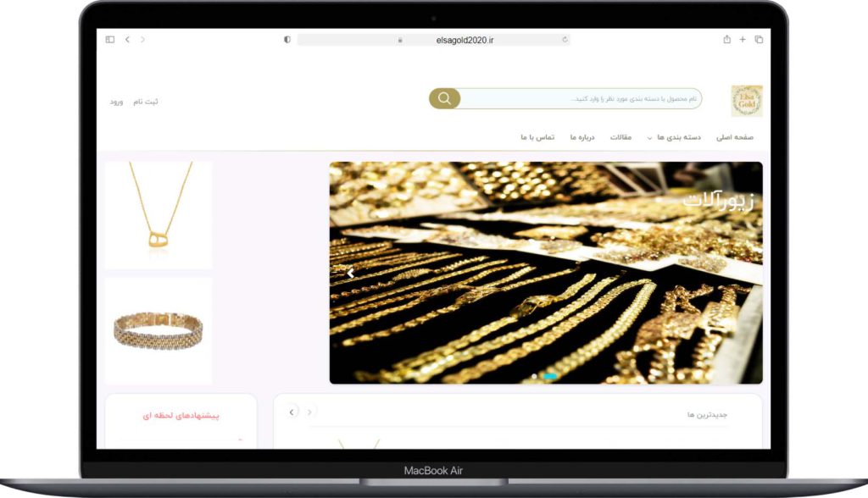
Task: Select the active blue slider indicator dot
Action: pyautogui.click(x=549, y=376)
